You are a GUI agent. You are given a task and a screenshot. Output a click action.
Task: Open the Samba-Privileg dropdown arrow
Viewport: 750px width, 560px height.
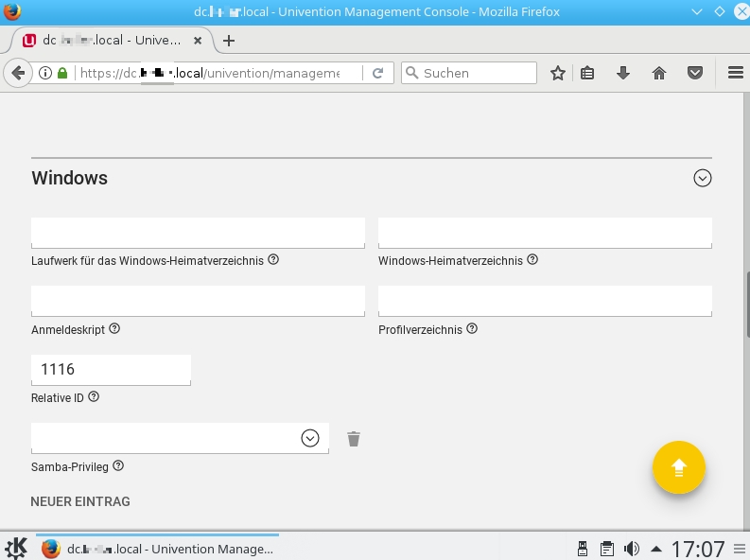point(310,438)
